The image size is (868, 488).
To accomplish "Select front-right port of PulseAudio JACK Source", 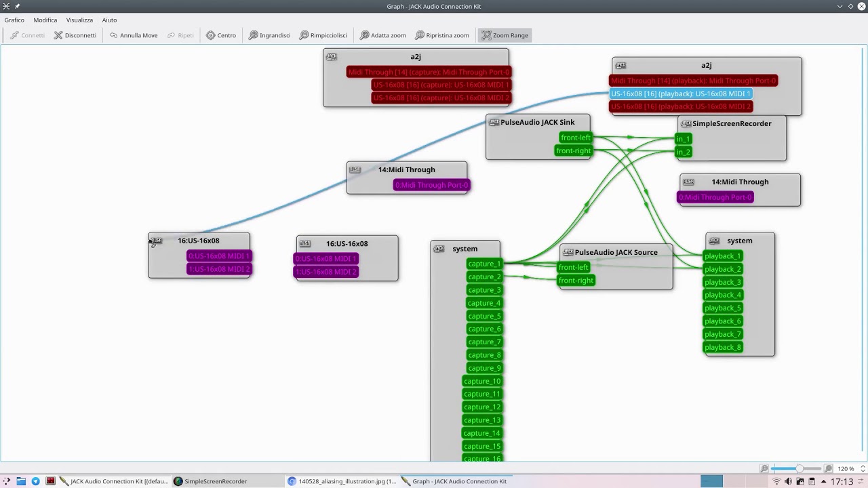I will tap(576, 281).
